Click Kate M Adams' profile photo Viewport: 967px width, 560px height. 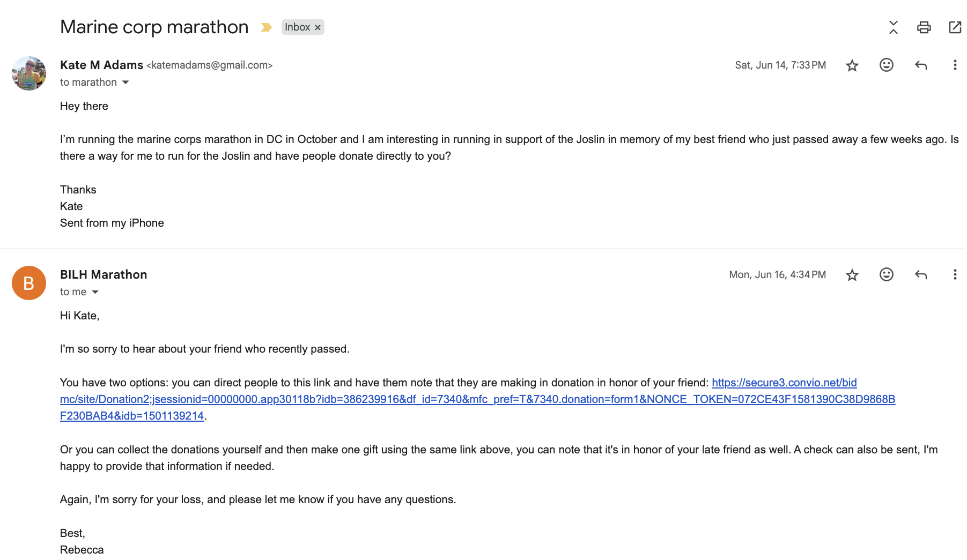coord(29,73)
